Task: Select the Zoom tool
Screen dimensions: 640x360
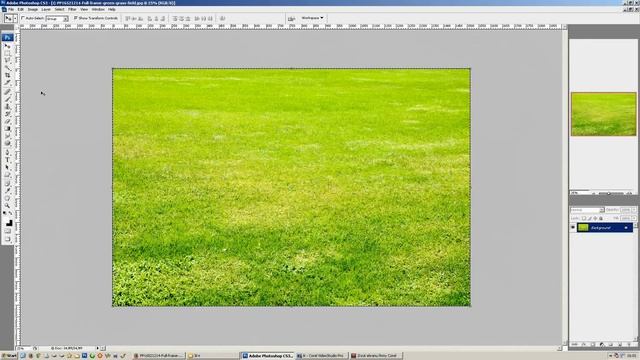Action: point(7,205)
